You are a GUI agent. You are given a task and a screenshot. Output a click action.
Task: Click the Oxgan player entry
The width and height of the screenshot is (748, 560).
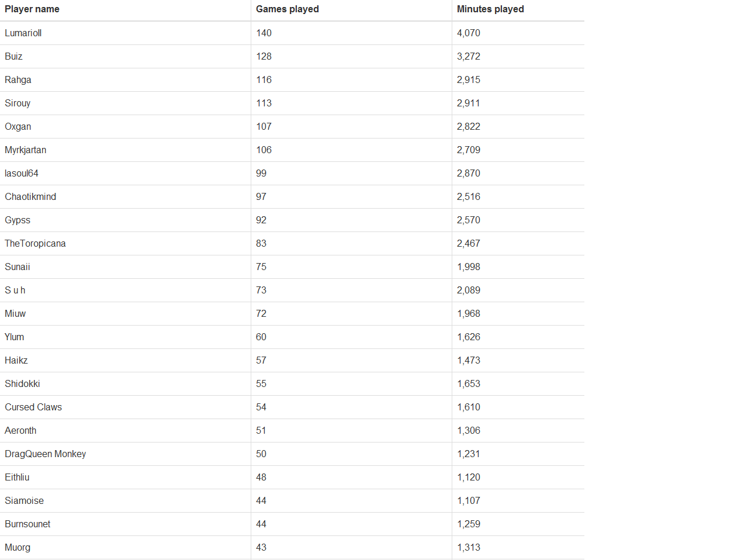tap(18, 127)
